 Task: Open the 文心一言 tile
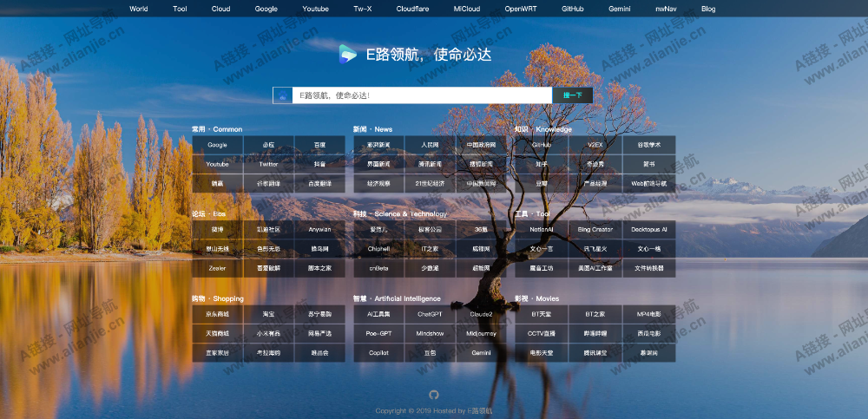coord(542,249)
